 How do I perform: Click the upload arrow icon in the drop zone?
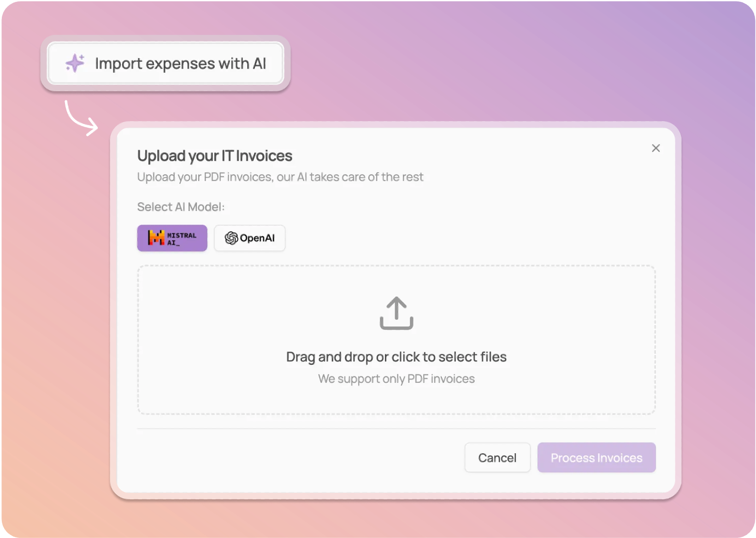pos(396,313)
